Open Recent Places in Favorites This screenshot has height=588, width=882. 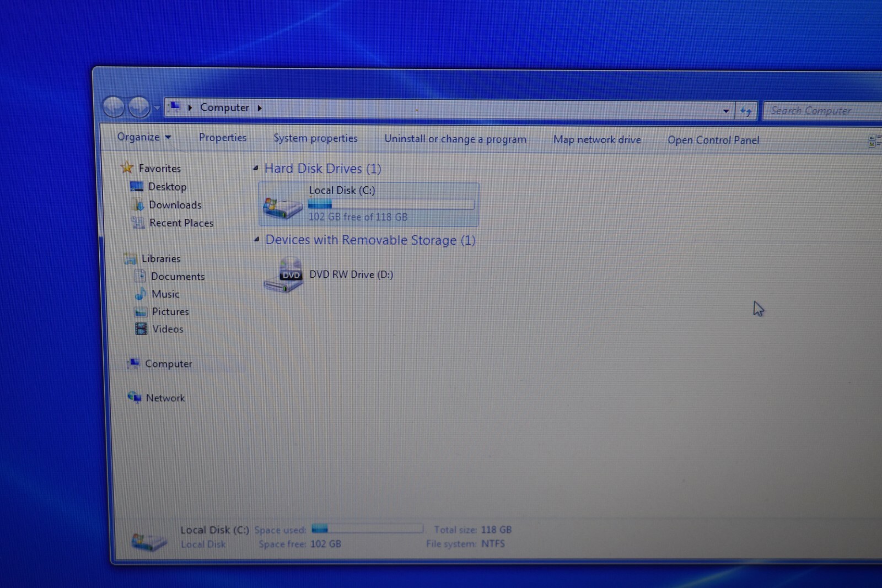pos(181,223)
